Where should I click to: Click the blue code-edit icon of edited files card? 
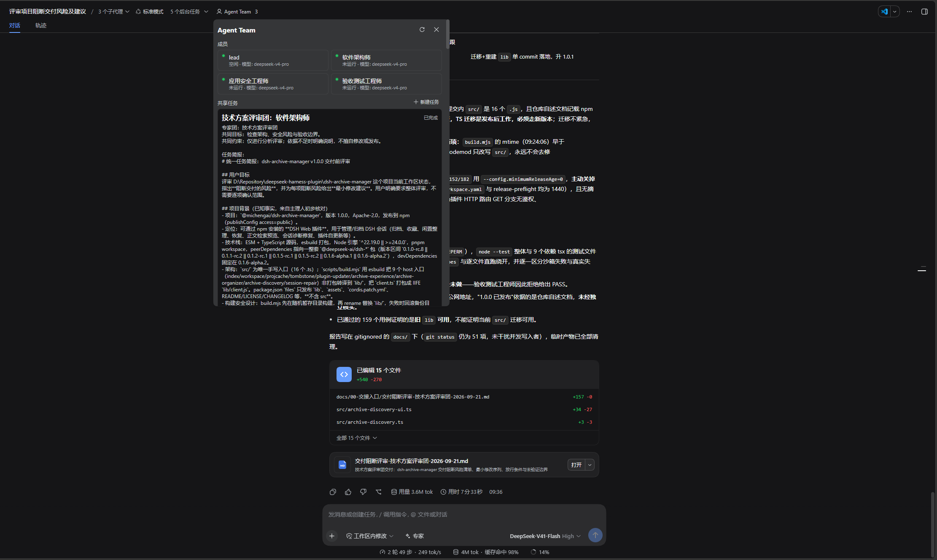tap(344, 374)
